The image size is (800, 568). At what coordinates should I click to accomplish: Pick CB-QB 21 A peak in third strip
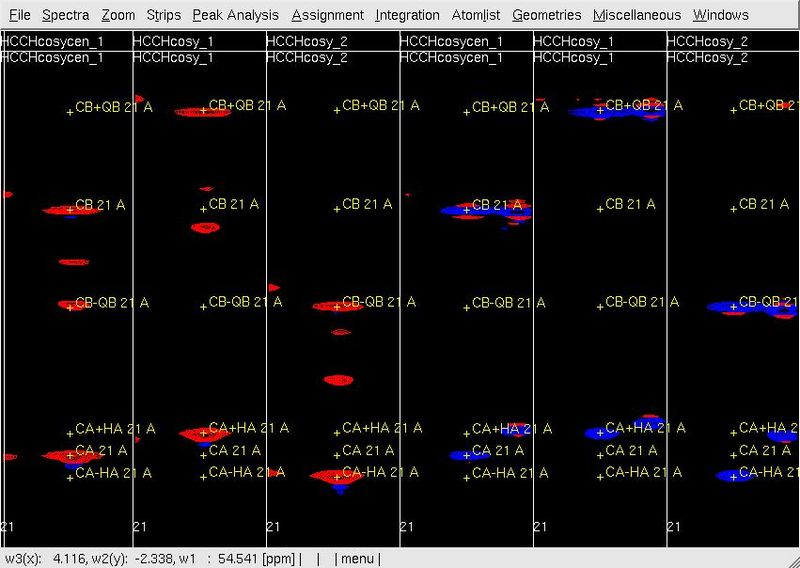point(336,307)
